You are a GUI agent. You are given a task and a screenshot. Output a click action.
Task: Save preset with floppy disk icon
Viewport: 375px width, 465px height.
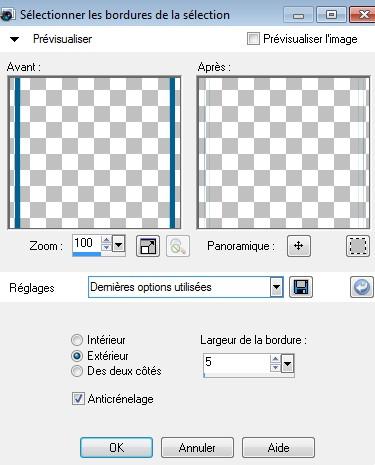(301, 287)
